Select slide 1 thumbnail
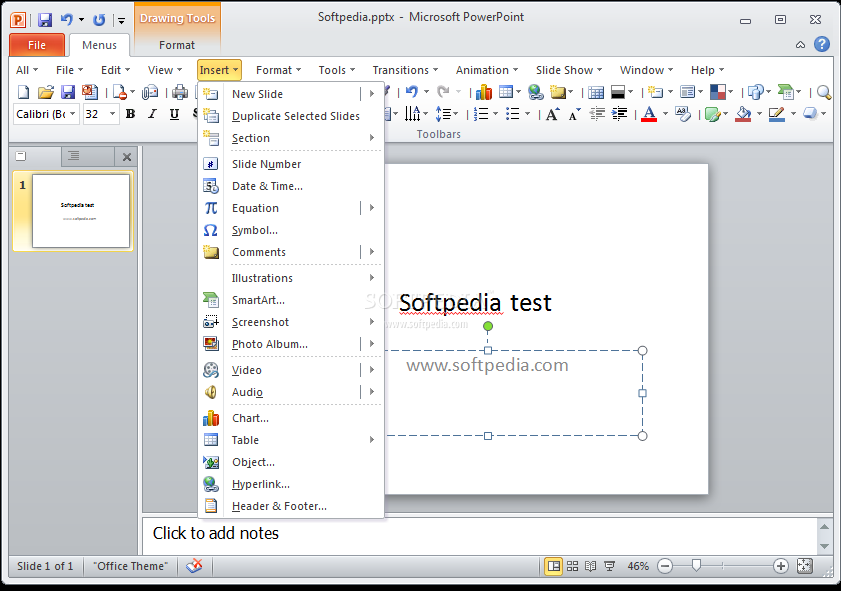The width and height of the screenshot is (841, 591). (x=80, y=211)
